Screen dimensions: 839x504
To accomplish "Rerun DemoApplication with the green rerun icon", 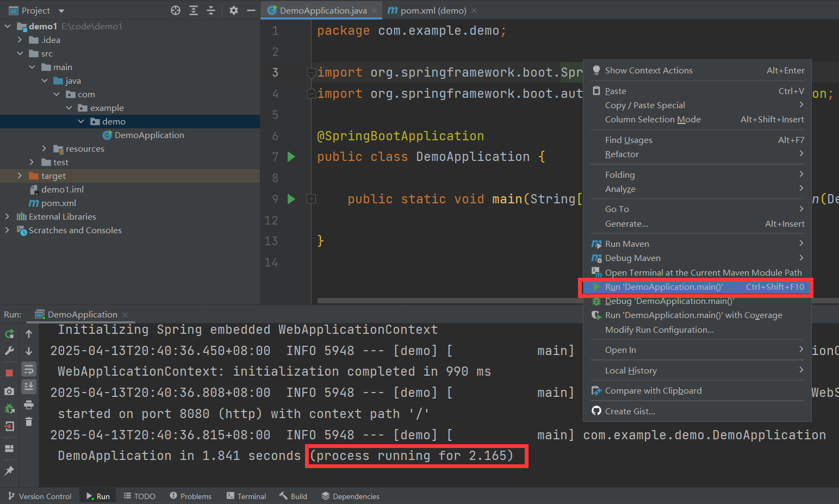I will [x=9, y=334].
